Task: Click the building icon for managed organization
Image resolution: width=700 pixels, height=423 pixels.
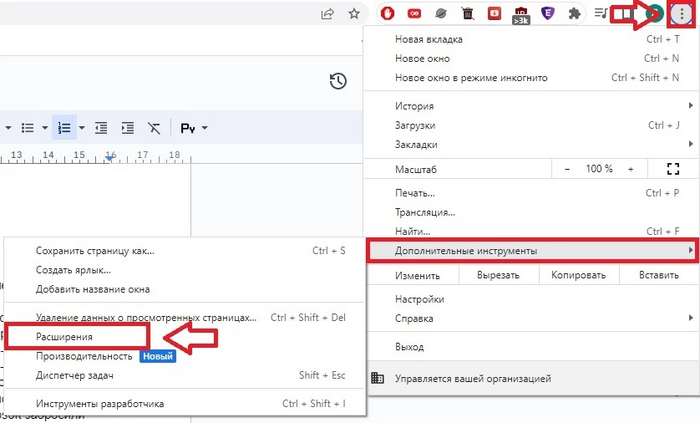Action: [377, 378]
